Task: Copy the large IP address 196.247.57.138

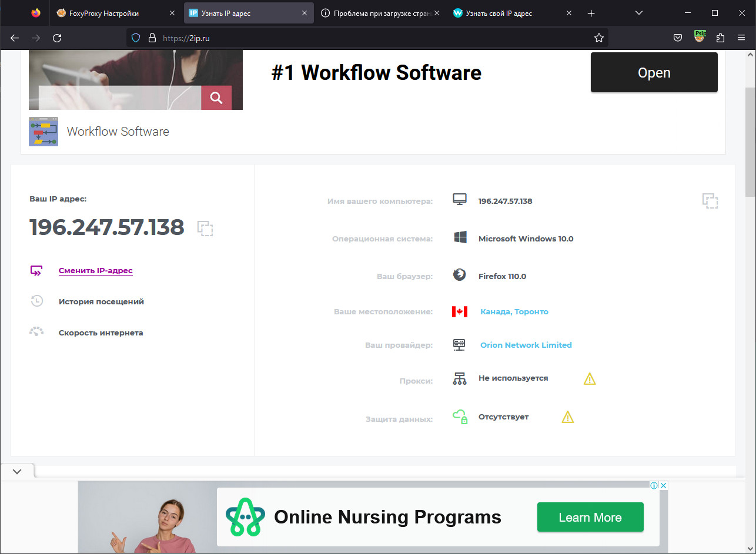Action: pos(205,229)
